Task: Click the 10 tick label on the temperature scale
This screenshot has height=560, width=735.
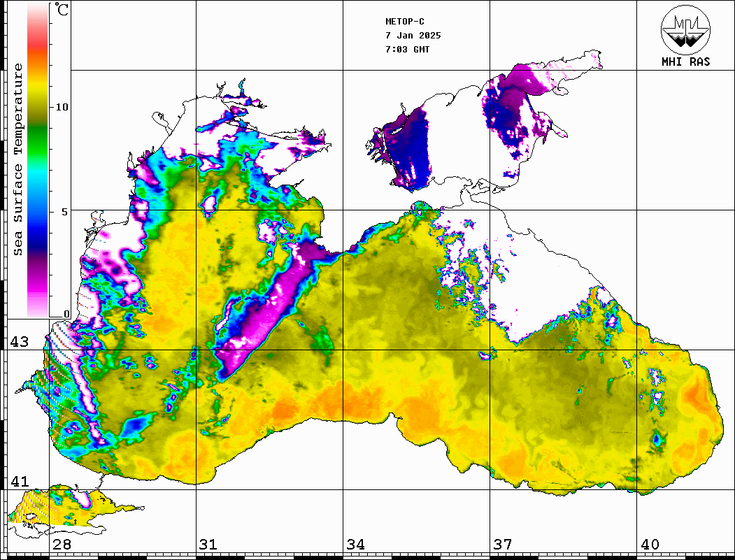Action: click(62, 107)
